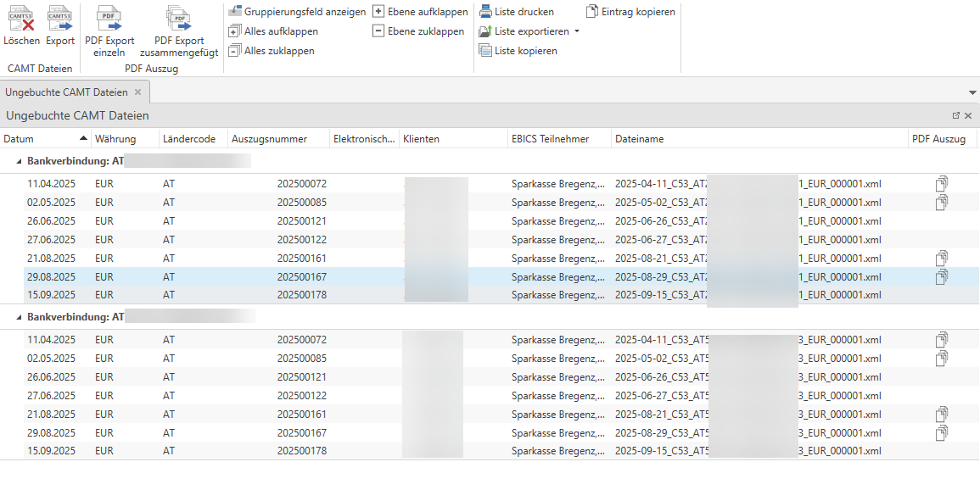Open the tab list dropdown arrow at right
Viewport: 980px width, 501px height.
972,92
